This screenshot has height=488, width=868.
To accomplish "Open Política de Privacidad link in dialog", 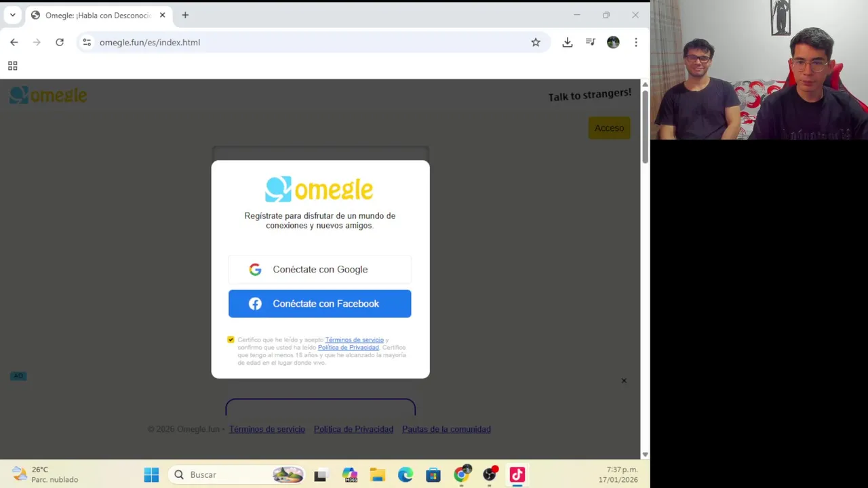I will pos(348,347).
